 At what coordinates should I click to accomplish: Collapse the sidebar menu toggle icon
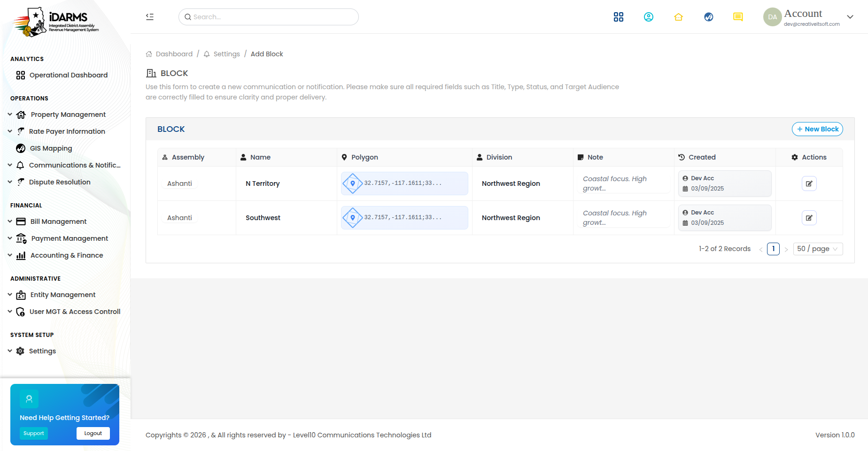(150, 17)
